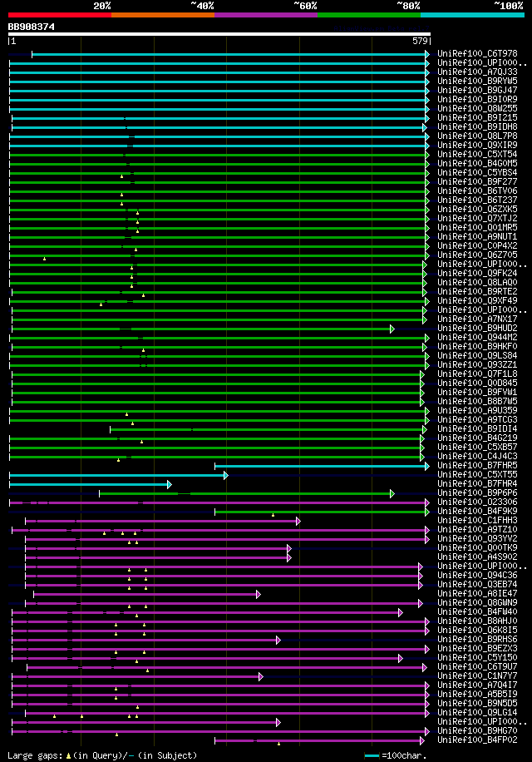The width and height of the screenshot is (532, 762).
Task: Click the UniRef100_A4S902 label text
Action: click(x=477, y=557)
